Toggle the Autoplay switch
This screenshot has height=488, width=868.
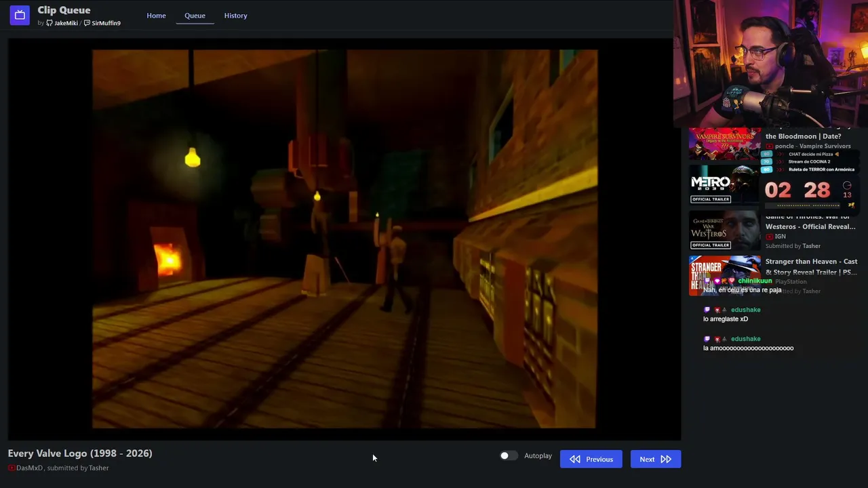click(x=509, y=455)
